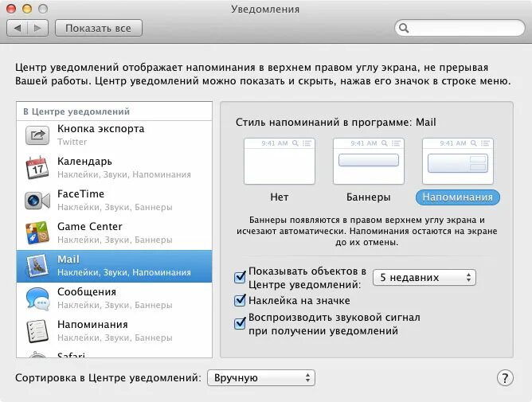532x402 pixels.
Task: Go back with the left arrow button
Action: 18,28
